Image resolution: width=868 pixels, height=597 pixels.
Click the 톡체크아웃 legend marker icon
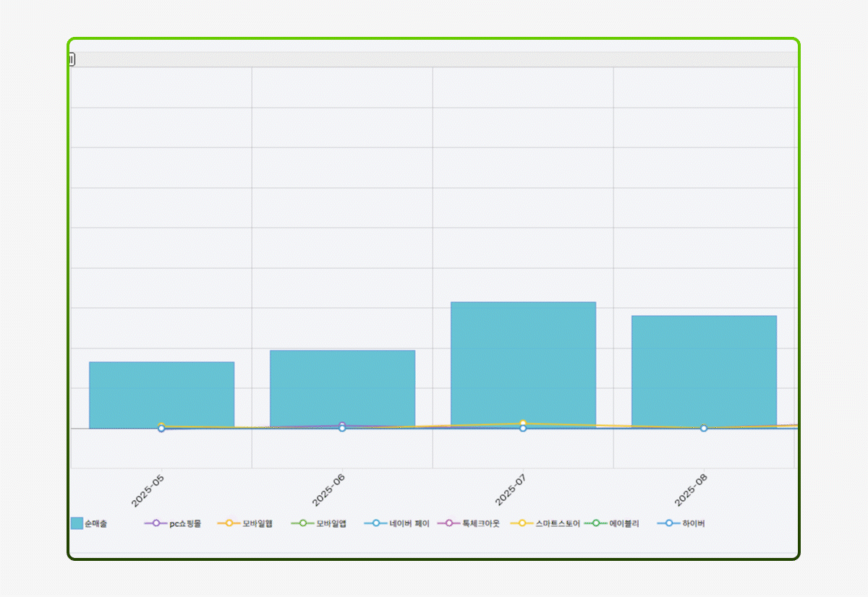pyautogui.click(x=449, y=523)
